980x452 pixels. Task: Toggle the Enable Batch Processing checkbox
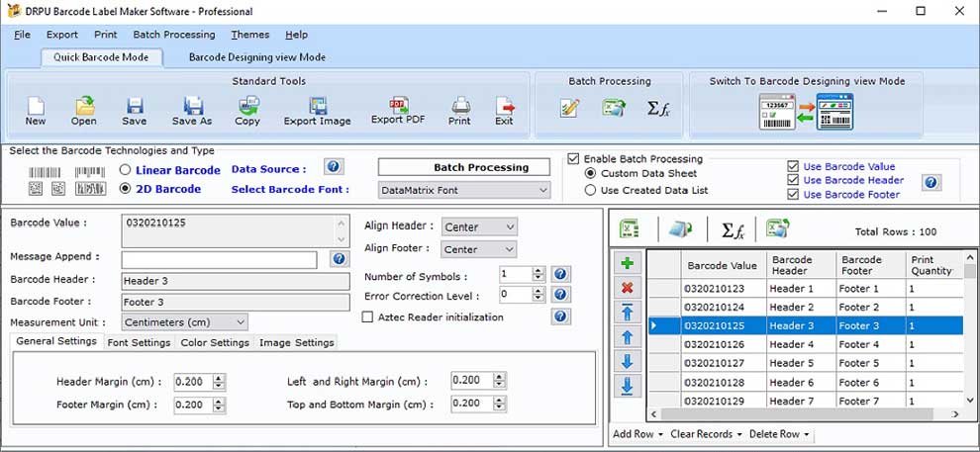click(x=573, y=158)
